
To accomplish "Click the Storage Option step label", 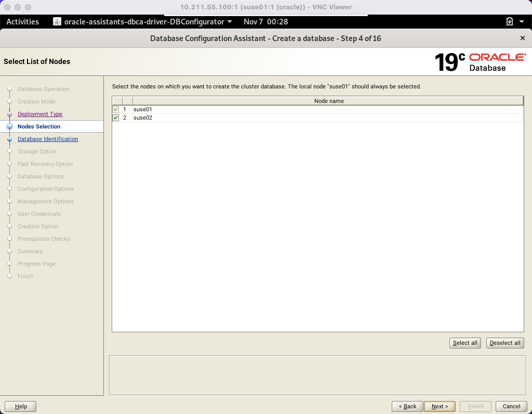I will click(x=37, y=151).
